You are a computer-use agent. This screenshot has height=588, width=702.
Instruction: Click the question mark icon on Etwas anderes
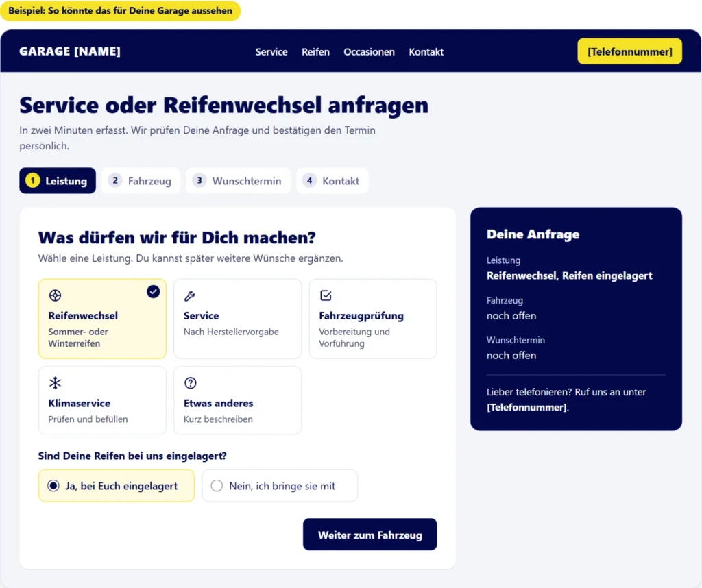click(191, 383)
